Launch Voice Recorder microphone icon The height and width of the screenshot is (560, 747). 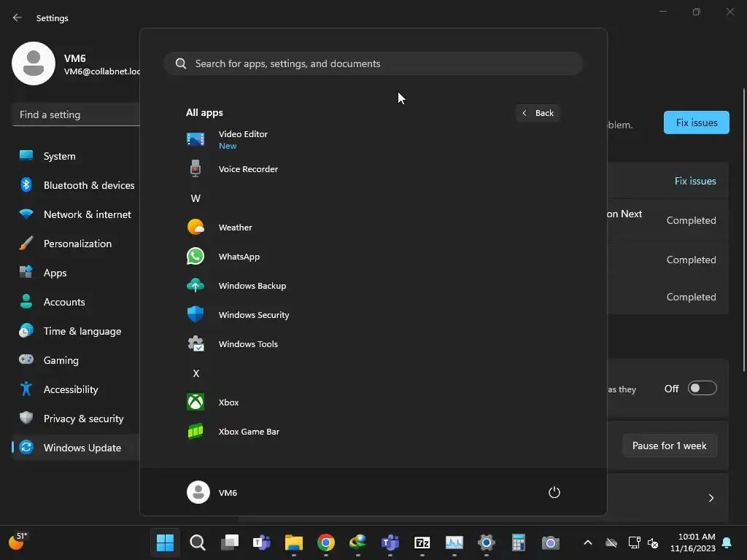[x=196, y=168]
